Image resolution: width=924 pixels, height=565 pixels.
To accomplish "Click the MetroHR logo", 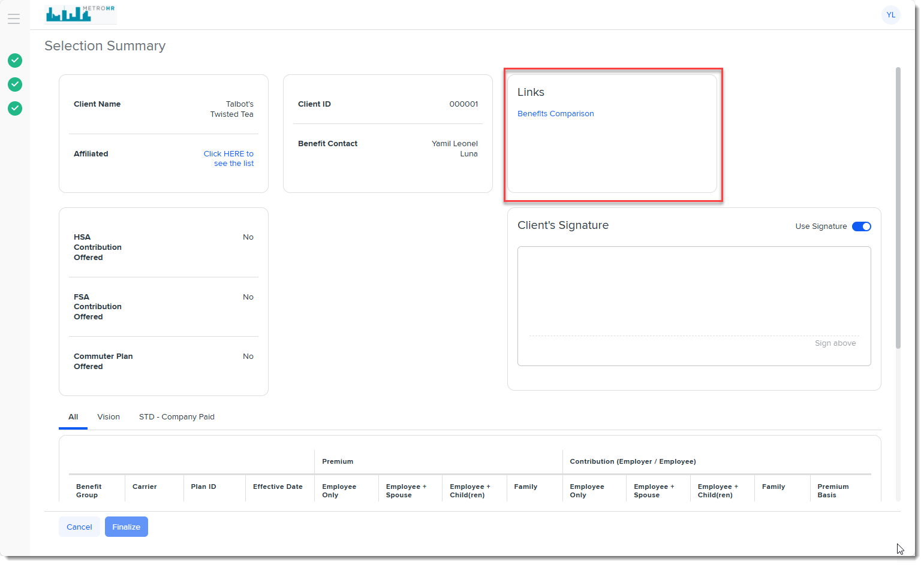I will click(x=80, y=13).
